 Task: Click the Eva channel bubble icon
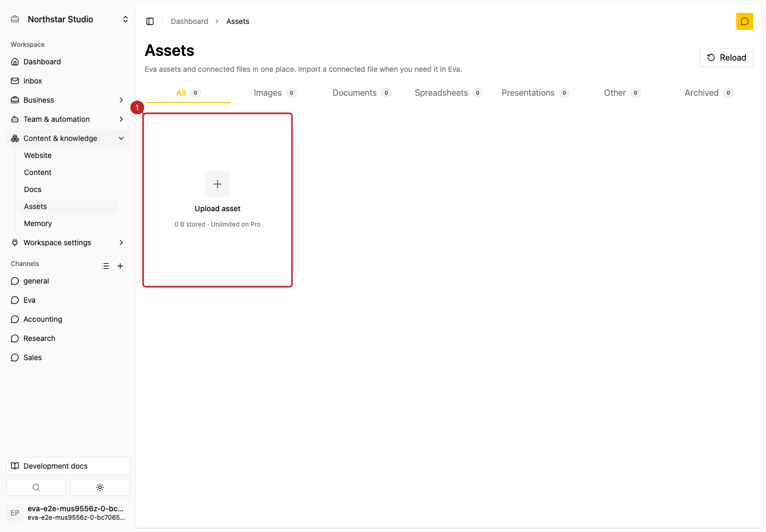pos(15,300)
